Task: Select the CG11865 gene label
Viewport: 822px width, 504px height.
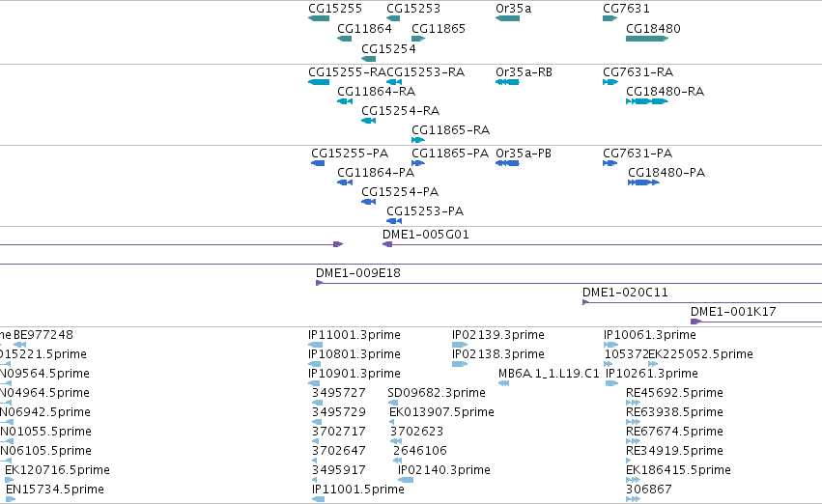Action: point(439,28)
